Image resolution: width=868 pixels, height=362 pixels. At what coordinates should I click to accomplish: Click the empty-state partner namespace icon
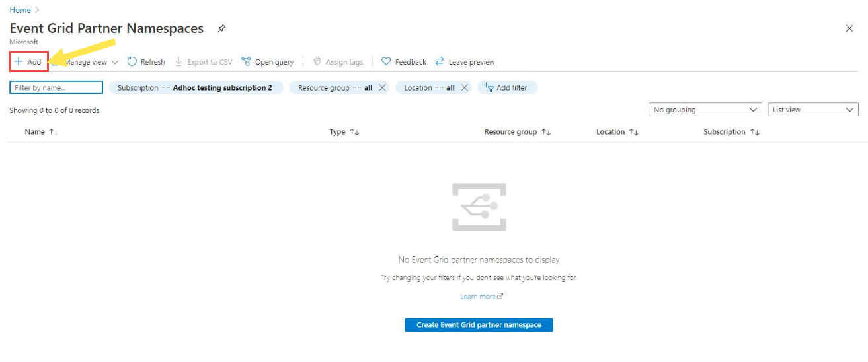[479, 207]
